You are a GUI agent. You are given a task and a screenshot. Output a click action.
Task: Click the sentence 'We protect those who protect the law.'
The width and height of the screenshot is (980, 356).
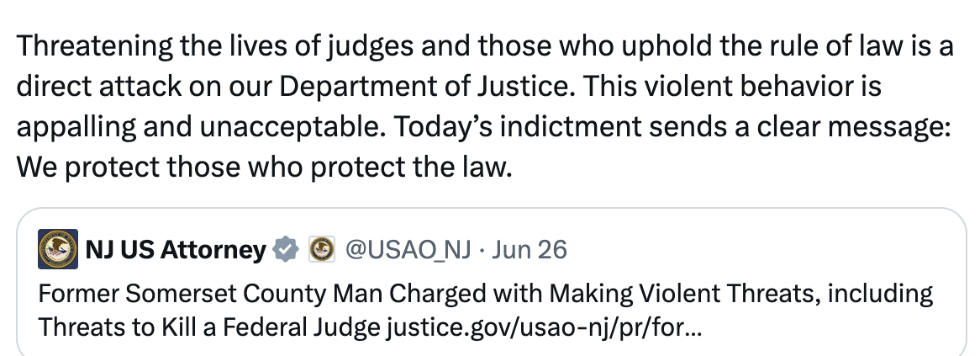pyautogui.click(x=264, y=167)
